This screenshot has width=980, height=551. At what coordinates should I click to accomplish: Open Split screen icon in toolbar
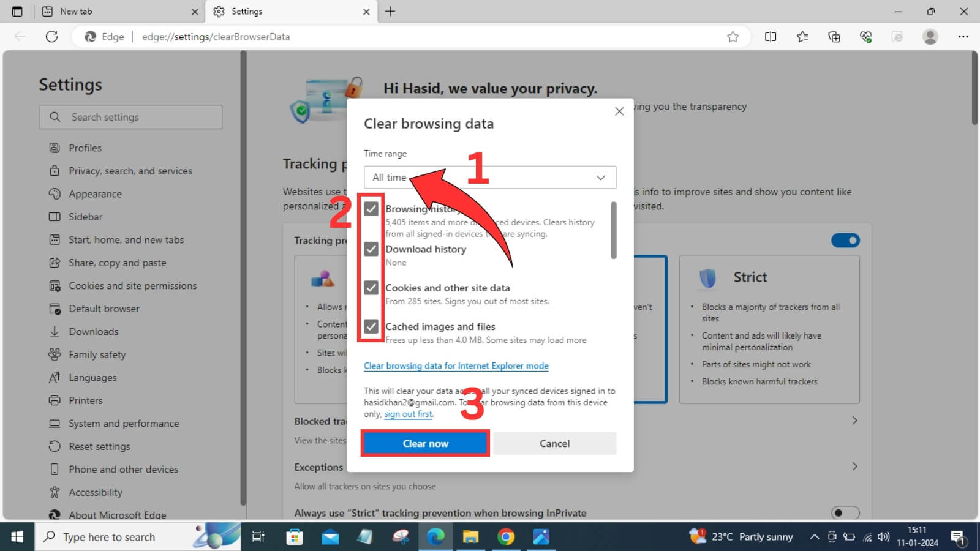click(770, 37)
